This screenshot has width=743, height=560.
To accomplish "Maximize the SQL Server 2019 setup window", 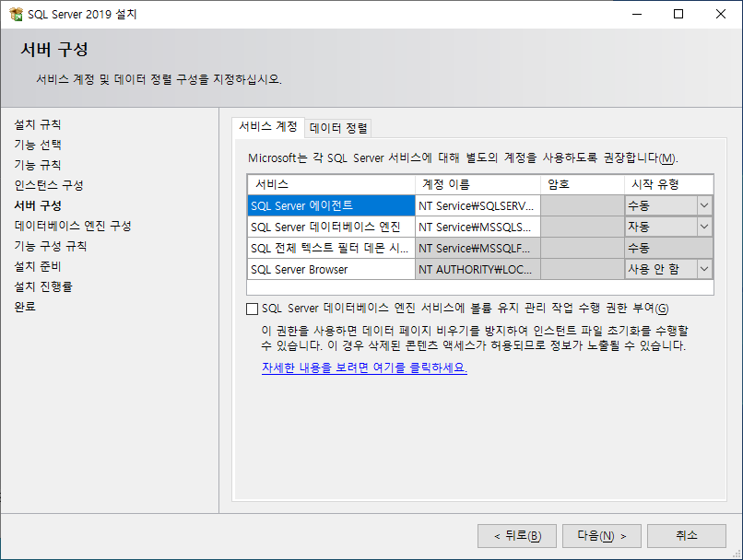I will [678, 14].
